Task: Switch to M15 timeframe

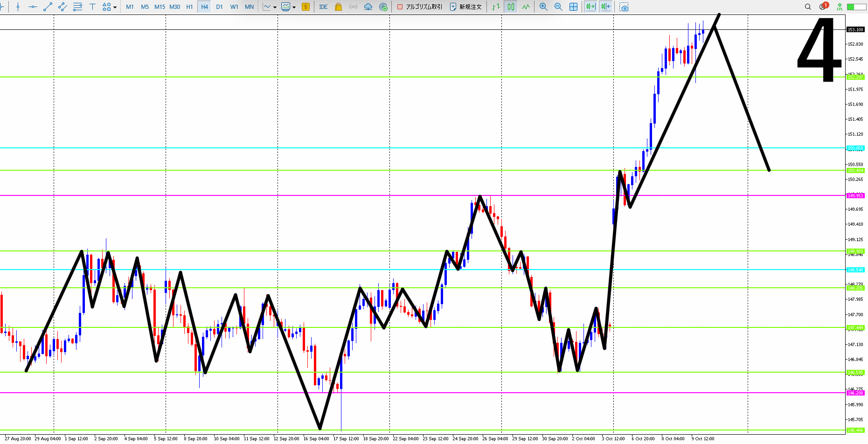Action: [160, 7]
